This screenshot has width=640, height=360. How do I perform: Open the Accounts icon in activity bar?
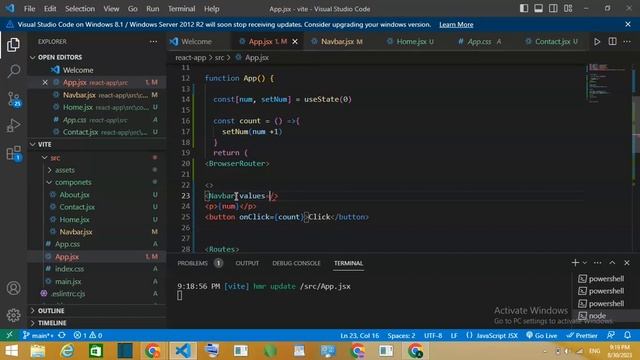click(x=13, y=288)
